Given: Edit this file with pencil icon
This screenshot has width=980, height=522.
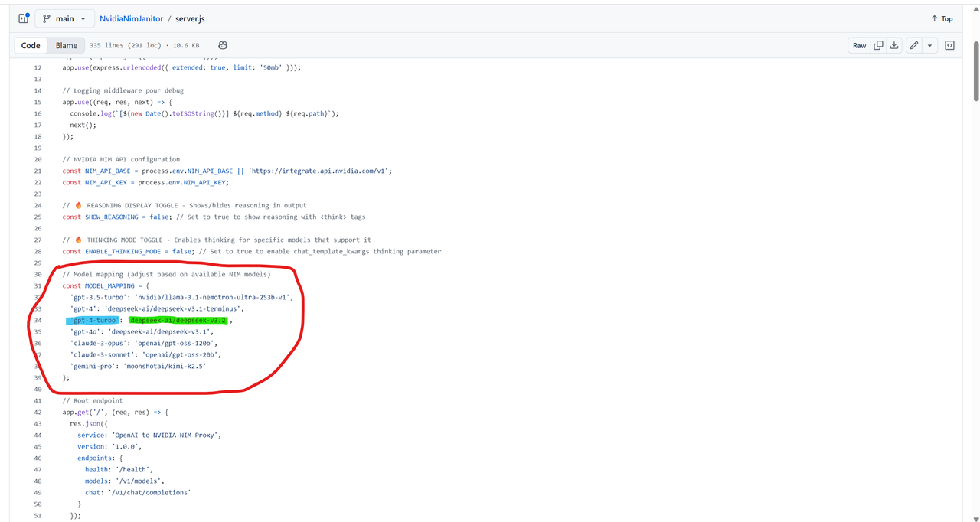Looking at the screenshot, I should click(913, 45).
